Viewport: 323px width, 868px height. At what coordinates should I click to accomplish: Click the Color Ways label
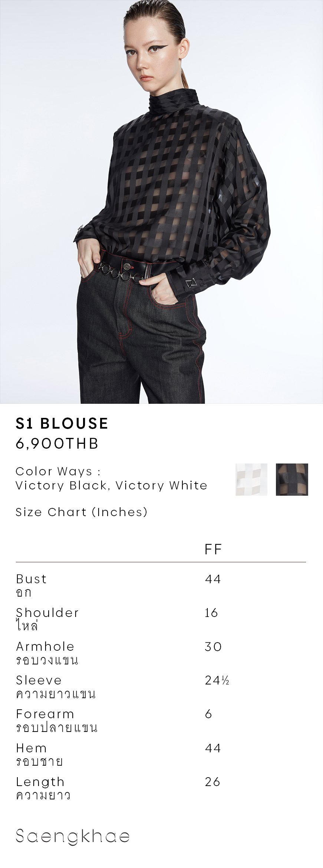click(58, 471)
